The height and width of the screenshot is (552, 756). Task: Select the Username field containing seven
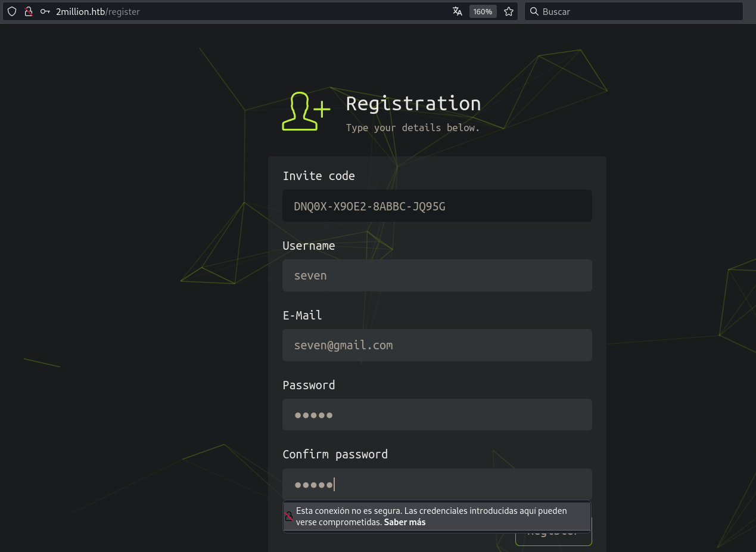tap(437, 275)
